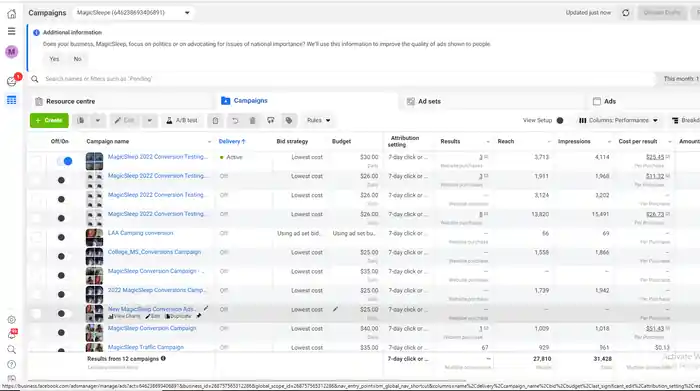Click the $25.45 cost per result value
Image resolution: width=700 pixels, height=391 pixels.
[655, 157]
